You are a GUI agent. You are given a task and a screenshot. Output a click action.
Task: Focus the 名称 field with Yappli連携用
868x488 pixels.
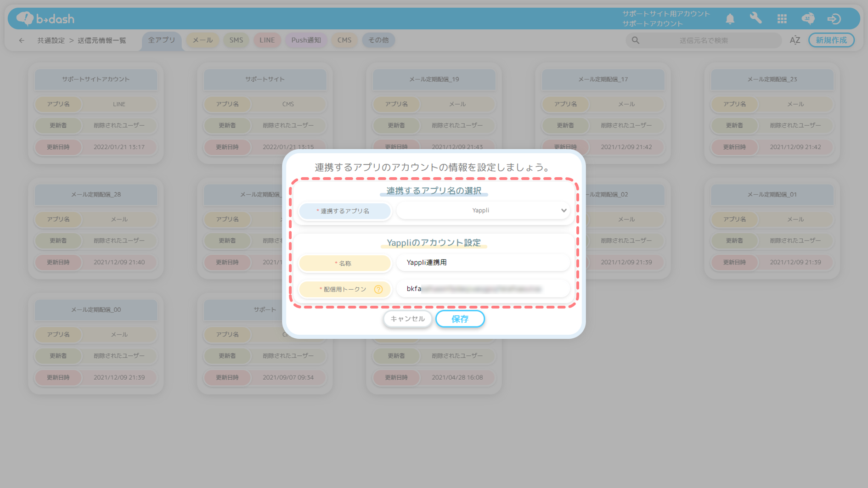(x=483, y=263)
